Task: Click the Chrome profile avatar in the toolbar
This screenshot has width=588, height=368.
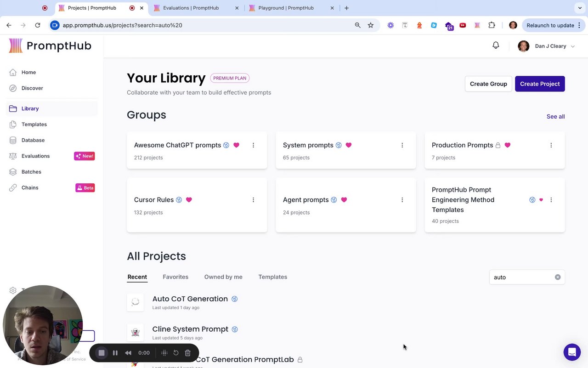Action: click(x=513, y=25)
